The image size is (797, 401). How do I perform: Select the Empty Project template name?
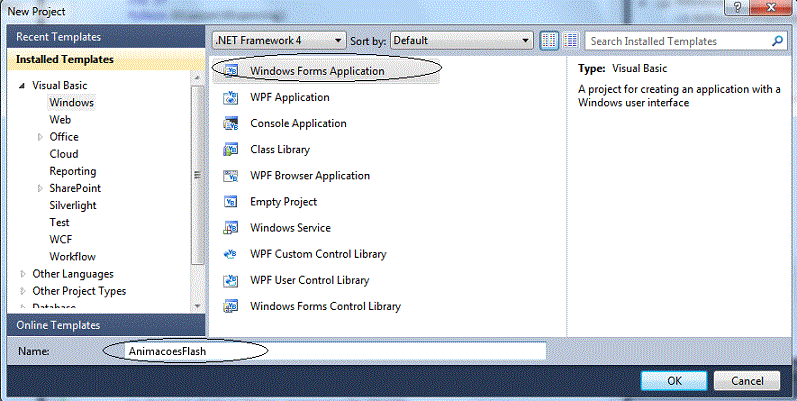[x=284, y=202]
